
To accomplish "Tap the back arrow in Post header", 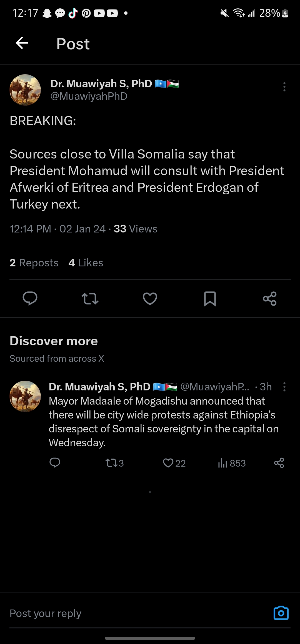I will pyautogui.click(x=22, y=43).
